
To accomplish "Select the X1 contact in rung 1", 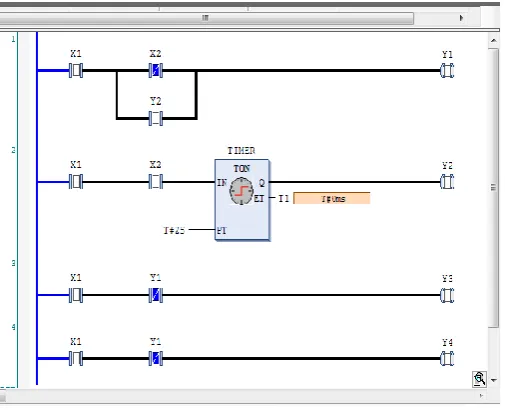I will 76,71.
